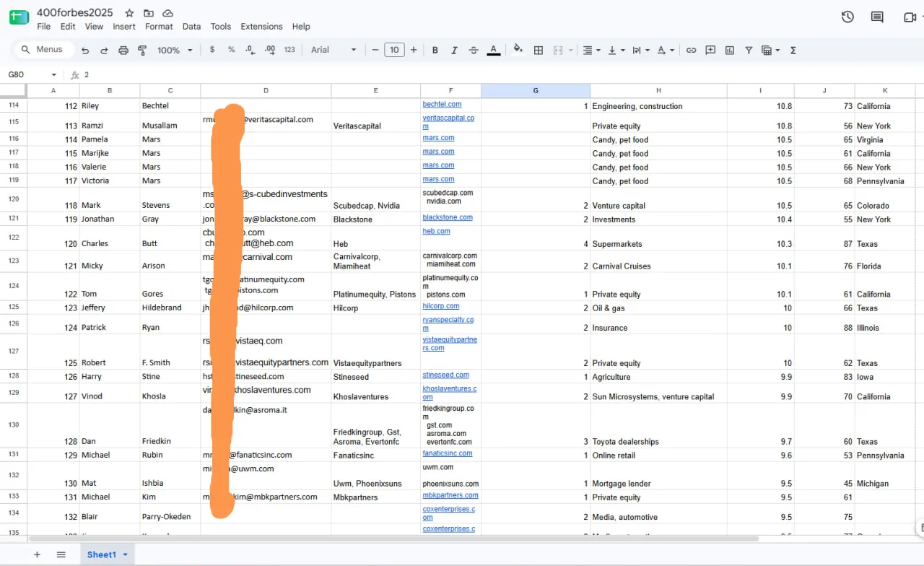Open the hilcorp.com link
The height and width of the screenshot is (566, 924).
pyautogui.click(x=441, y=306)
